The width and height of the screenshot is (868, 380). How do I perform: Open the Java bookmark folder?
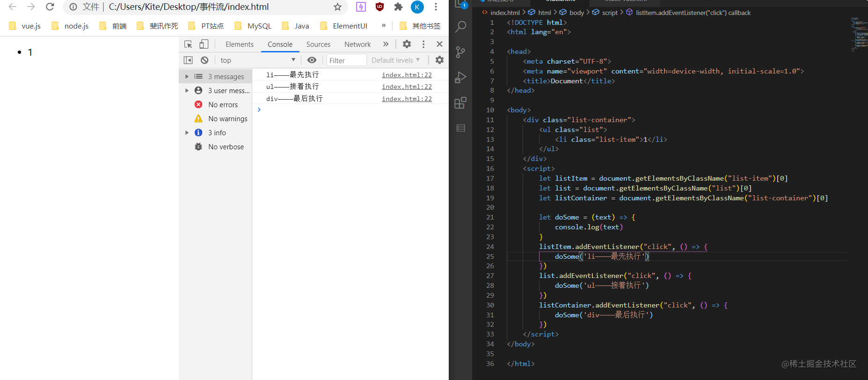(295, 26)
